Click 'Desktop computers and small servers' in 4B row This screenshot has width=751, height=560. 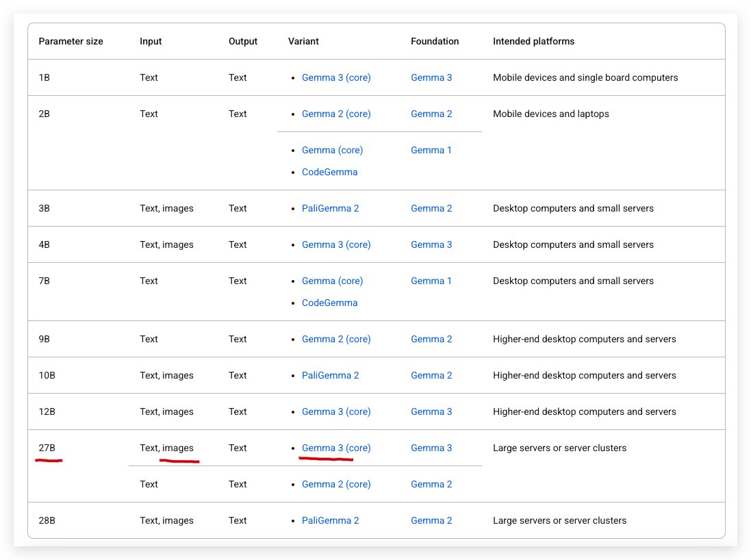(573, 245)
